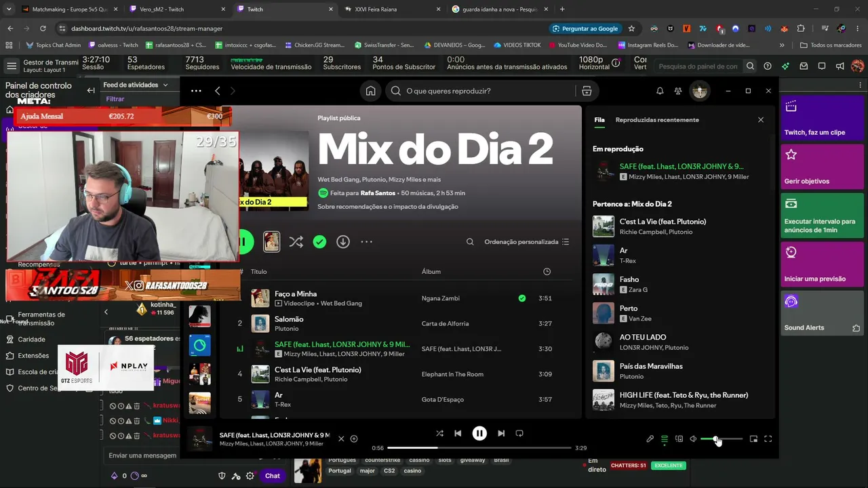Open the Gerir objetivos quick action

[822, 167]
